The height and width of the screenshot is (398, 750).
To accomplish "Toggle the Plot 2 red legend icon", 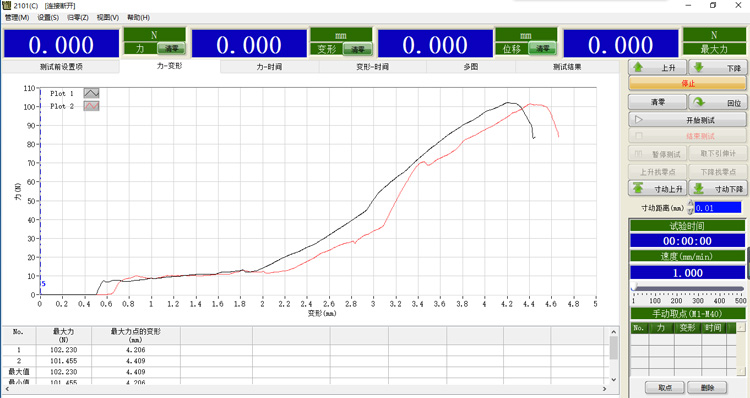I will click(x=91, y=106).
